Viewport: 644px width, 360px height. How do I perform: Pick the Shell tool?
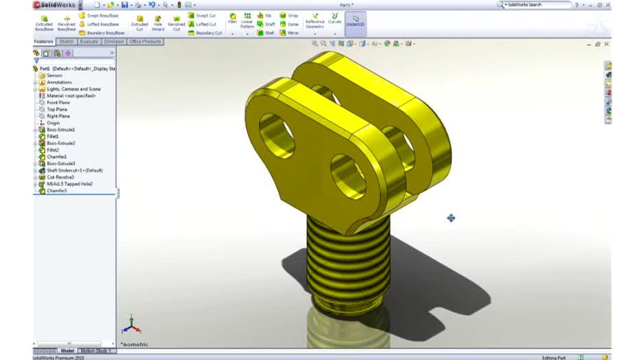coord(266,33)
